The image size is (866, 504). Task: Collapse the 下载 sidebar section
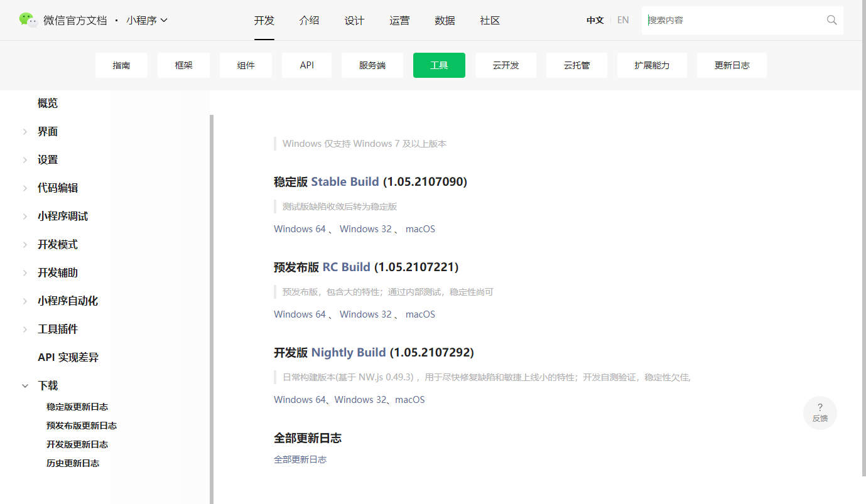click(x=25, y=386)
